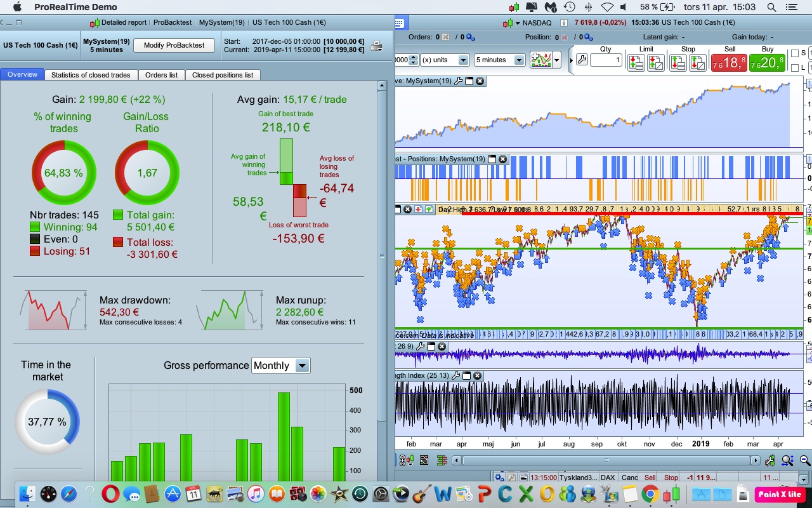Screen dimensions: 812x508
Task: Open the Monthly gross performance dropdown
Action: click(302, 365)
